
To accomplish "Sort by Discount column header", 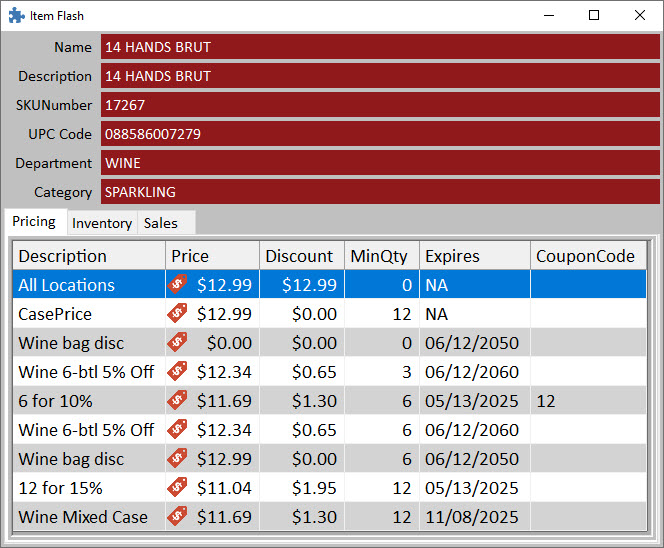I will [x=302, y=256].
